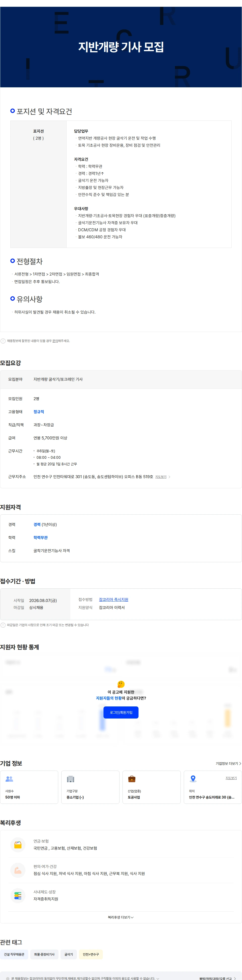Click the 연금·보험 benefit icon

(x=18, y=845)
